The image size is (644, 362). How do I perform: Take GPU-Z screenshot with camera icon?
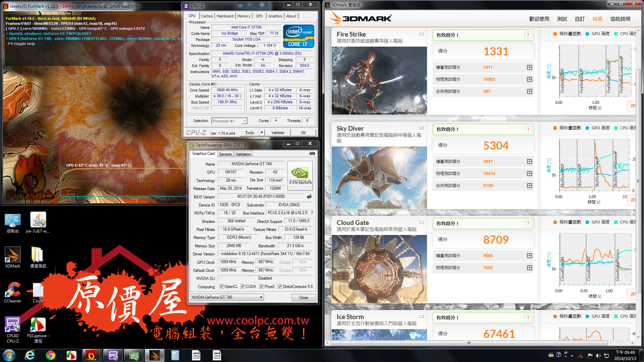point(312,154)
